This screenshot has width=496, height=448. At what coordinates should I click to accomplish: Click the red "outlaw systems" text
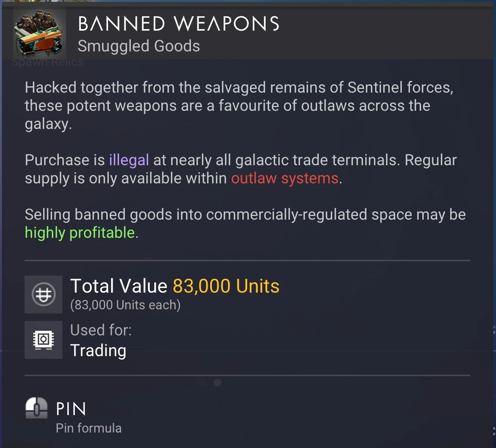click(285, 178)
